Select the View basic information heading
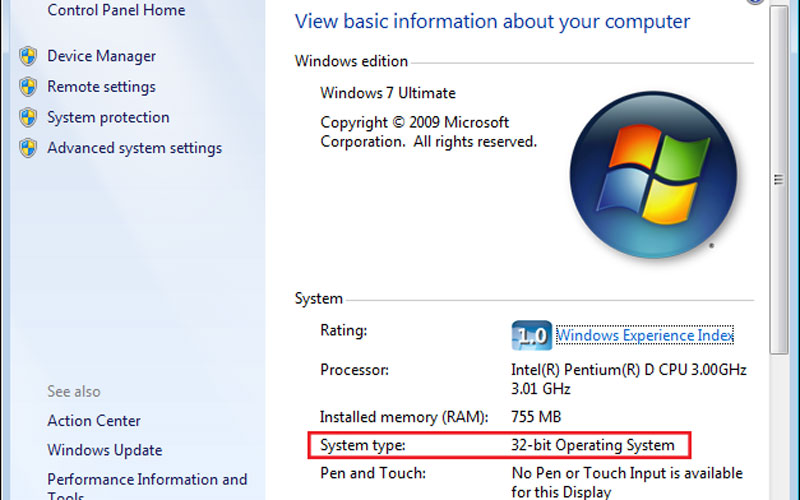 [x=492, y=21]
